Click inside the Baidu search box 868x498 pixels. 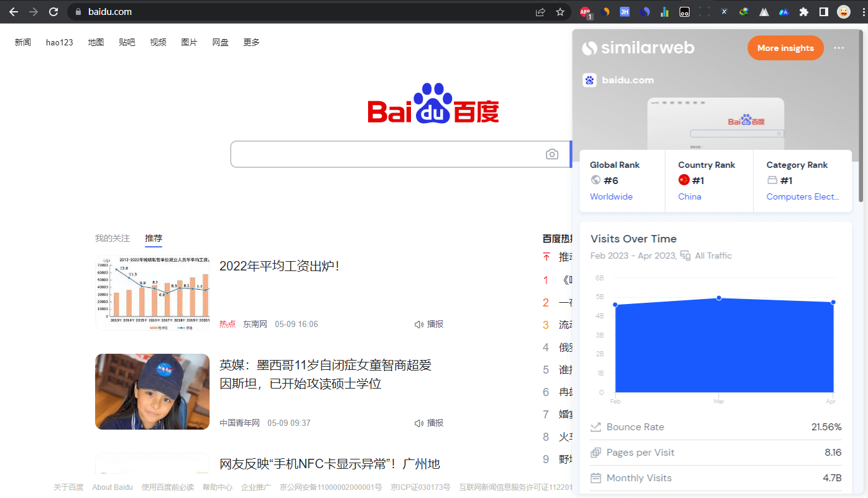click(x=386, y=154)
